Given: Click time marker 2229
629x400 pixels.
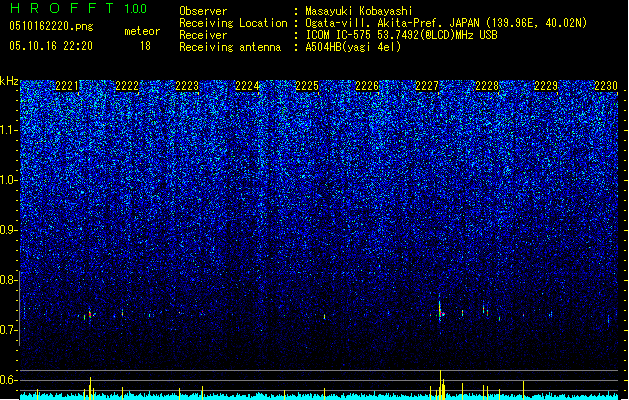Looking at the screenshot, I should point(546,86).
